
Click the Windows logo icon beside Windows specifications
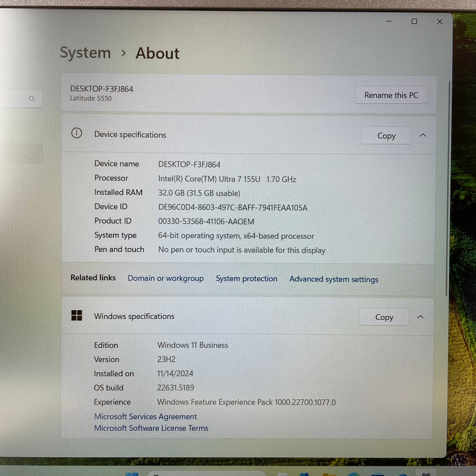pyautogui.click(x=77, y=315)
